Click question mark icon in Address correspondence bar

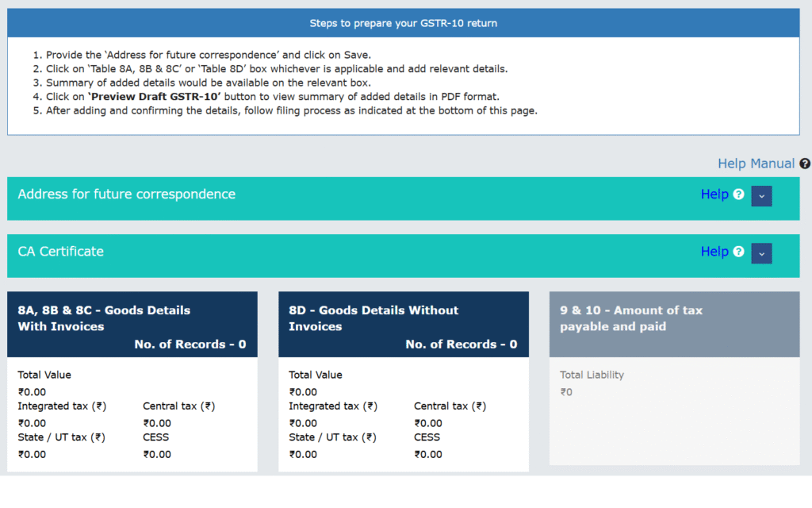(739, 194)
